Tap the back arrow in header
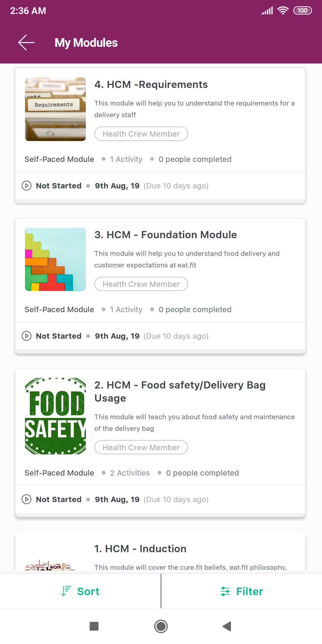The width and height of the screenshot is (322, 644). click(x=27, y=43)
